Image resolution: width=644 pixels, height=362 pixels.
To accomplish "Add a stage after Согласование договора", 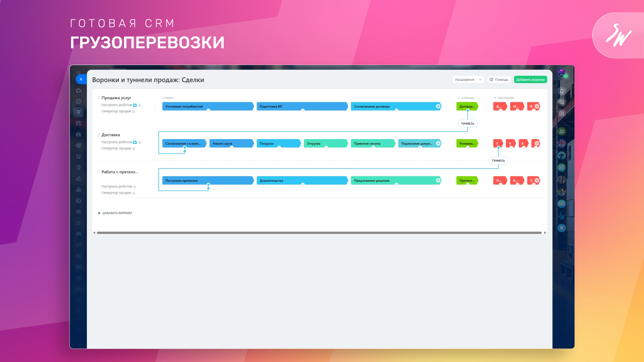I will [438, 106].
